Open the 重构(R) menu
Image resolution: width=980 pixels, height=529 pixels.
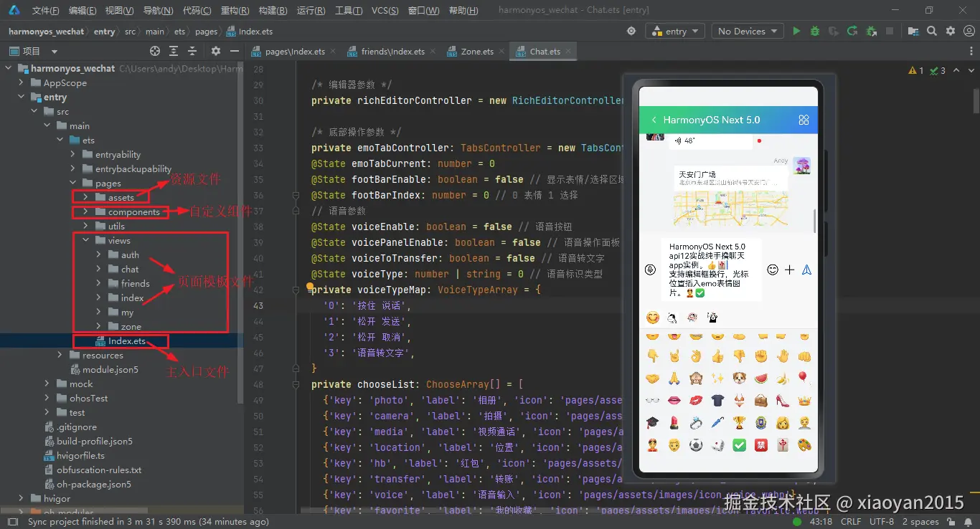(x=235, y=11)
